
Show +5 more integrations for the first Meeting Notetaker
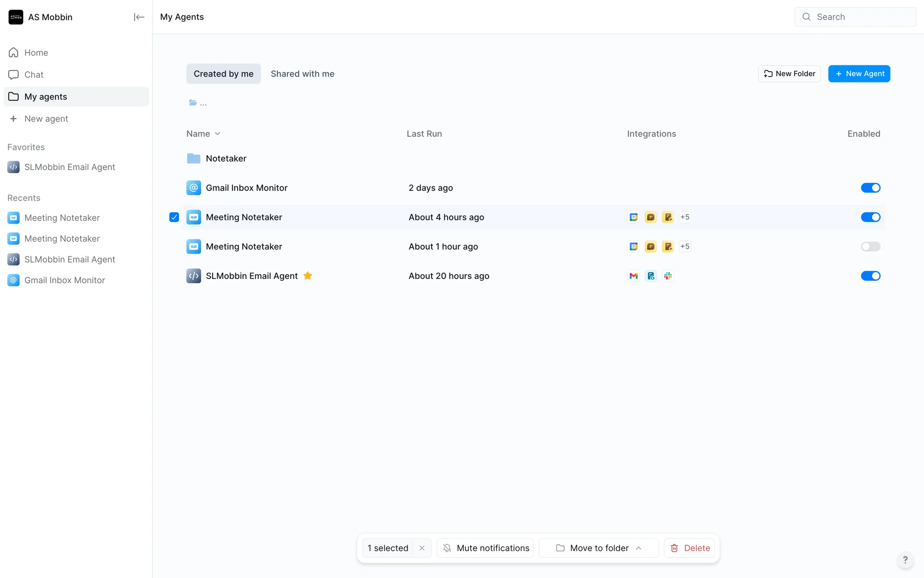[685, 217]
